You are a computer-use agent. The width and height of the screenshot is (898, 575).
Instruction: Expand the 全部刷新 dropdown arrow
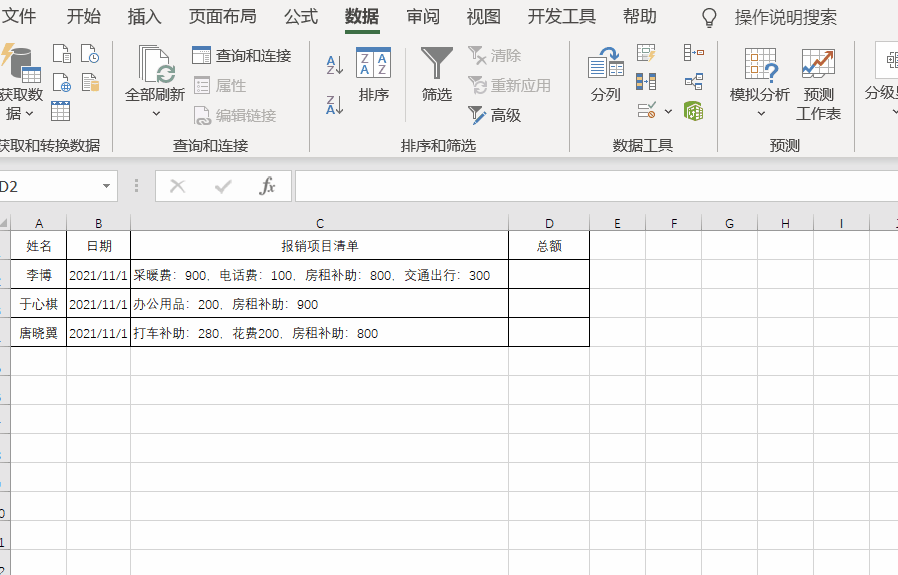point(156,114)
